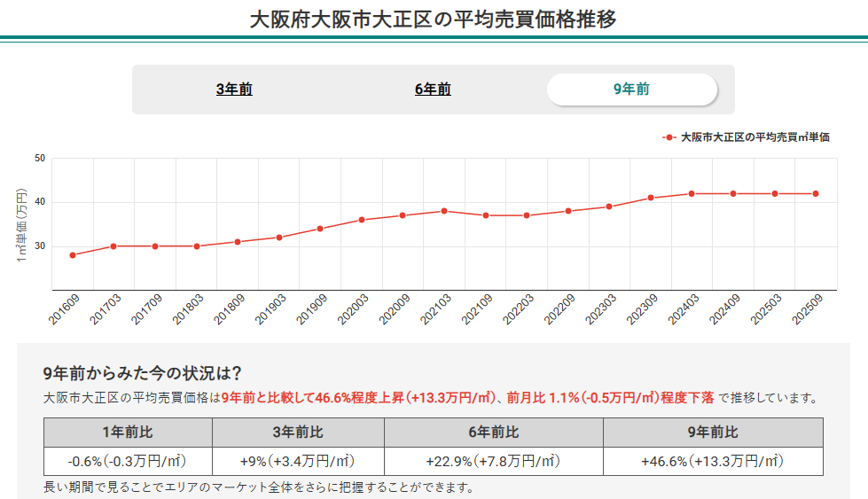Screen dimensions: 868x499
Task: Select the 202103 peak data point
Action: [444, 211]
